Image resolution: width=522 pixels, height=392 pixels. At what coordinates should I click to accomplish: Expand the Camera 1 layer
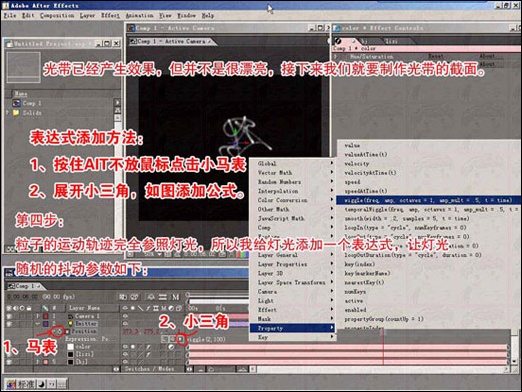(37, 316)
